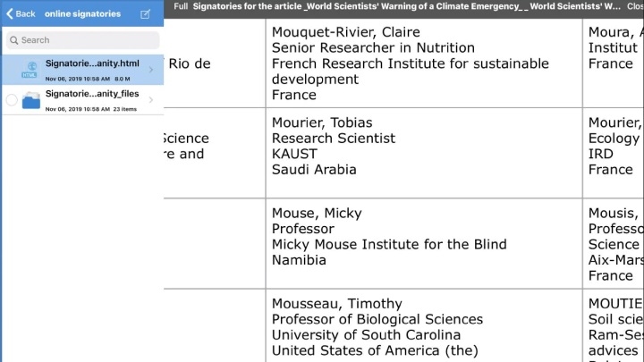Click the Mouquet-Rivier, Claire table cell
This screenshot has height=362, width=644.
[424, 63]
